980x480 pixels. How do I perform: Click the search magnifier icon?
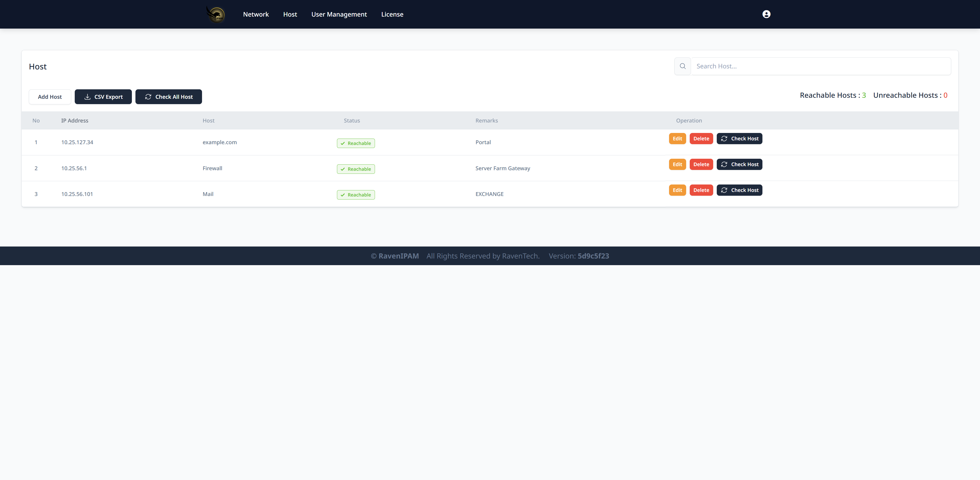point(683,66)
